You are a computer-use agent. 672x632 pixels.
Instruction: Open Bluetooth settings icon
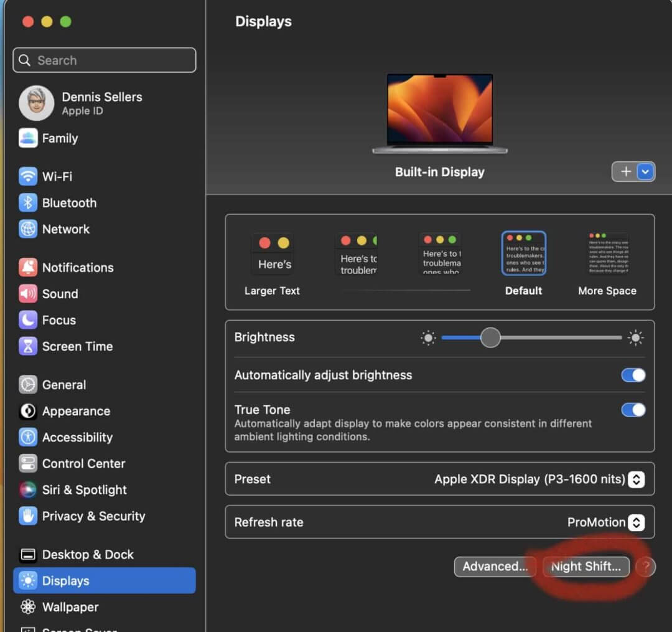28,203
